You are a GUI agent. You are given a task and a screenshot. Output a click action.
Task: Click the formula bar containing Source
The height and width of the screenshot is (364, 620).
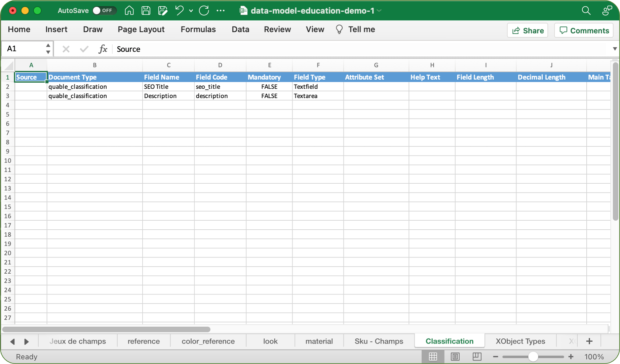coord(361,49)
